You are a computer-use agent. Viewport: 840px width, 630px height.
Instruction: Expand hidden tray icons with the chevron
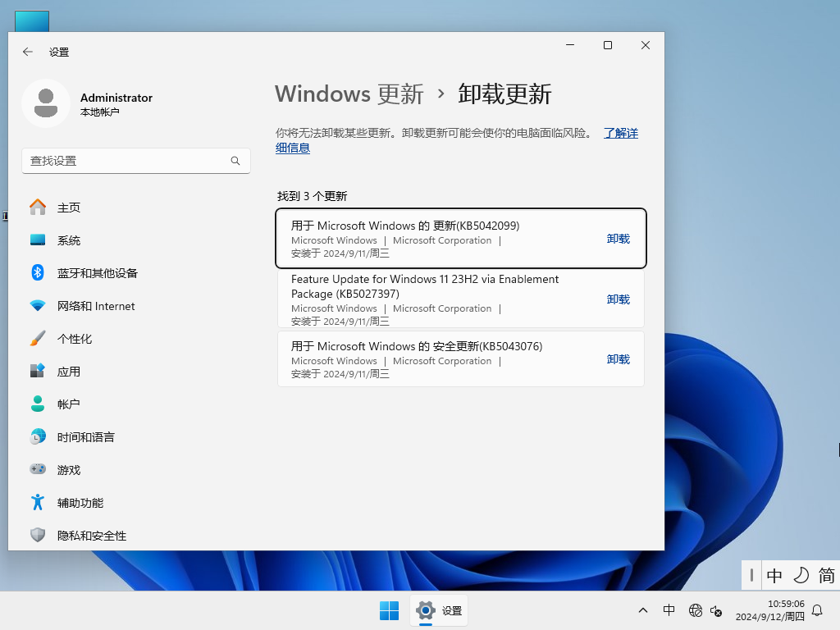(642, 610)
